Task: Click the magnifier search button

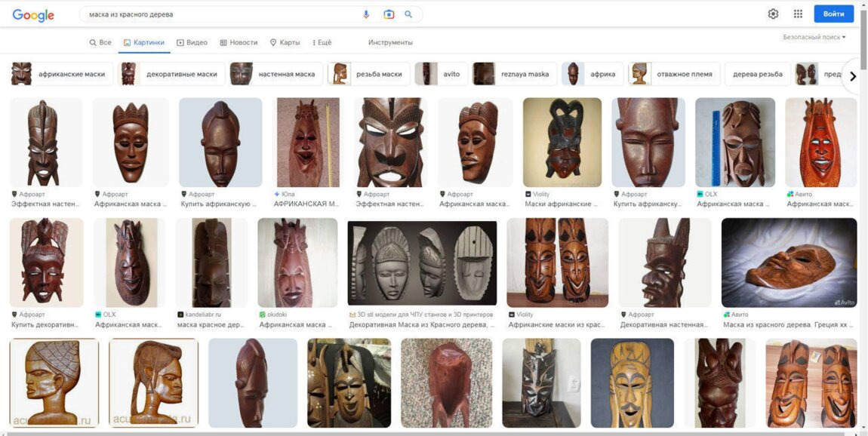Action: [x=409, y=14]
